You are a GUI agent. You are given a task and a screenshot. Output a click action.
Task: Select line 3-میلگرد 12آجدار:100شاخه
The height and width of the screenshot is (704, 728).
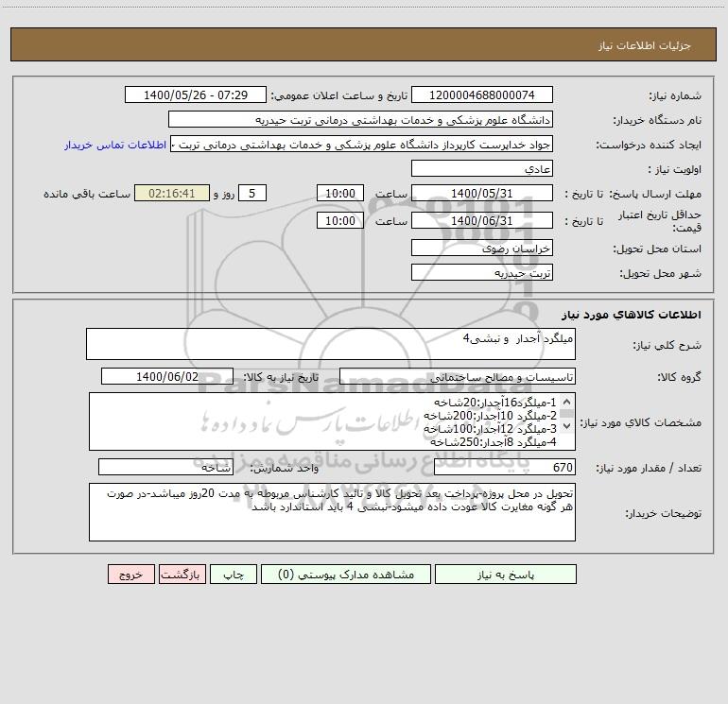click(x=490, y=428)
